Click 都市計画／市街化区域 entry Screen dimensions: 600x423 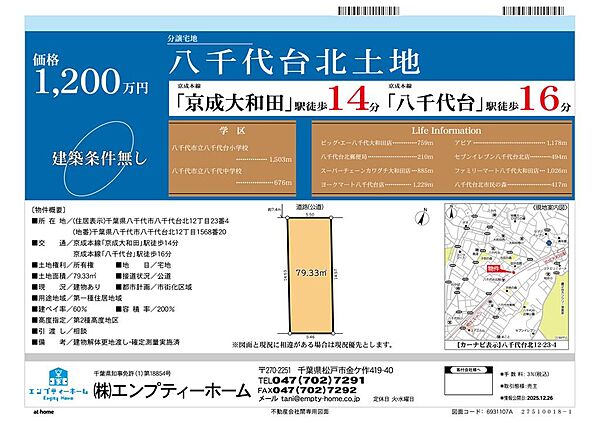(x=154, y=287)
